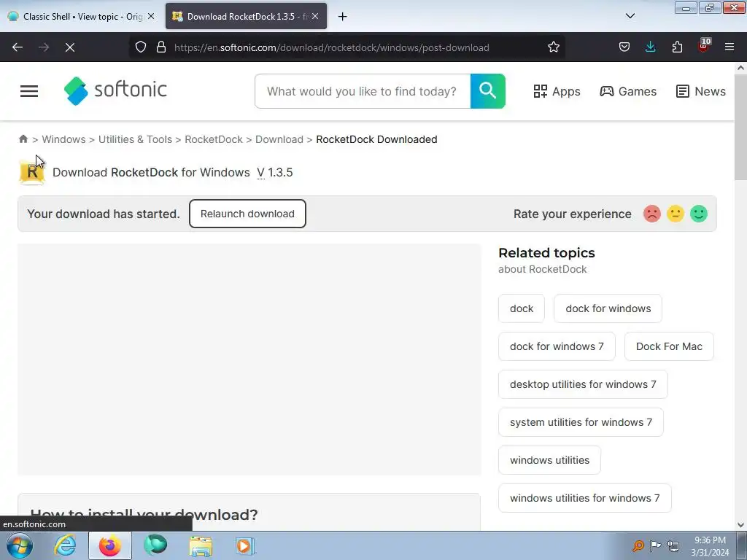Stop loading the page

click(x=69, y=47)
